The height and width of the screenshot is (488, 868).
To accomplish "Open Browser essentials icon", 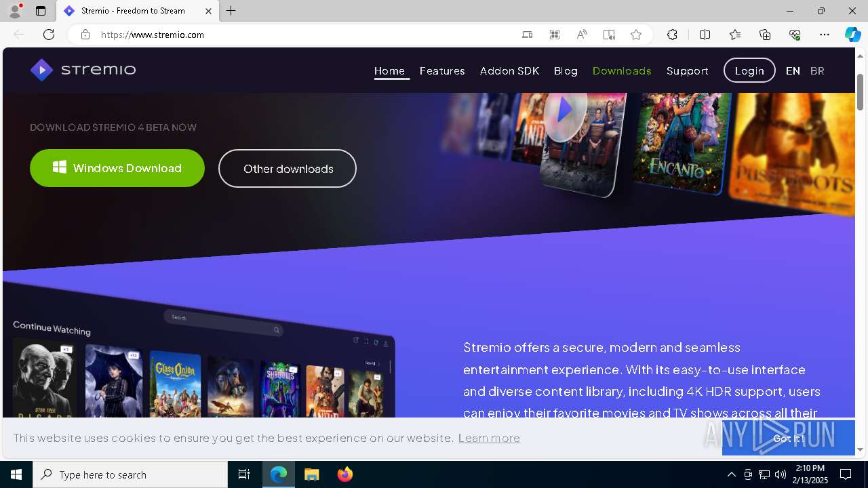I will [795, 35].
